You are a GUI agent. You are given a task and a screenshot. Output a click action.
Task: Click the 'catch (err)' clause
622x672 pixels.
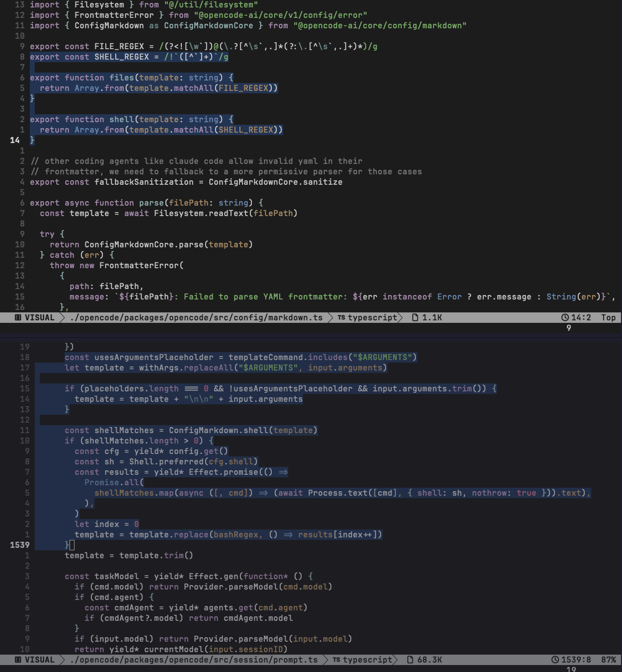(x=77, y=255)
